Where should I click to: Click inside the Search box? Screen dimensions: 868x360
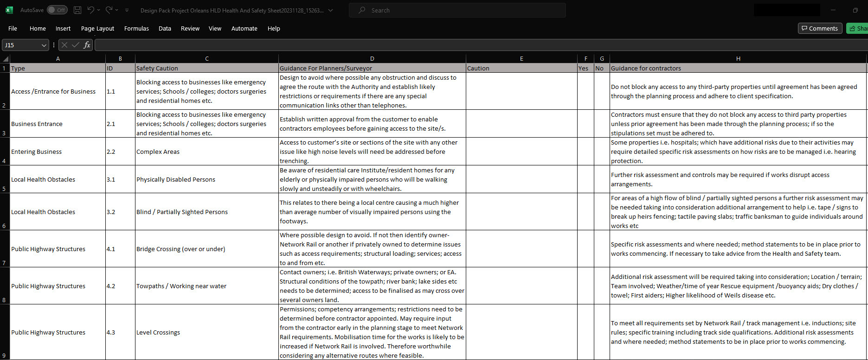click(457, 10)
